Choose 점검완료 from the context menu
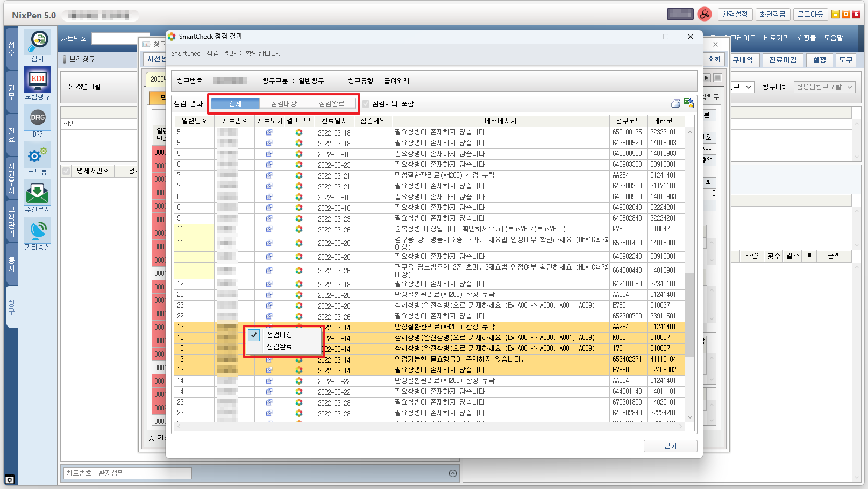 tap(280, 347)
